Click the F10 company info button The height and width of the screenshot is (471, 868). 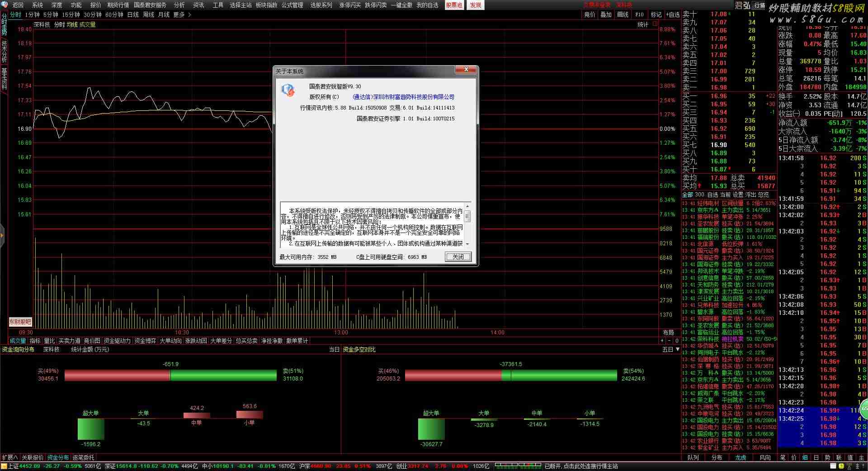point(639,15)
